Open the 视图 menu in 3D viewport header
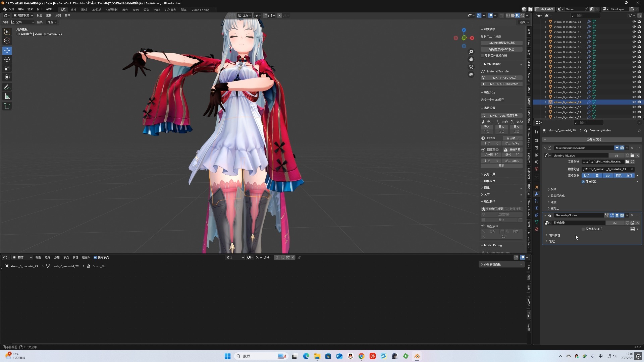Screen dimensions: 644x362 point(39,15)
